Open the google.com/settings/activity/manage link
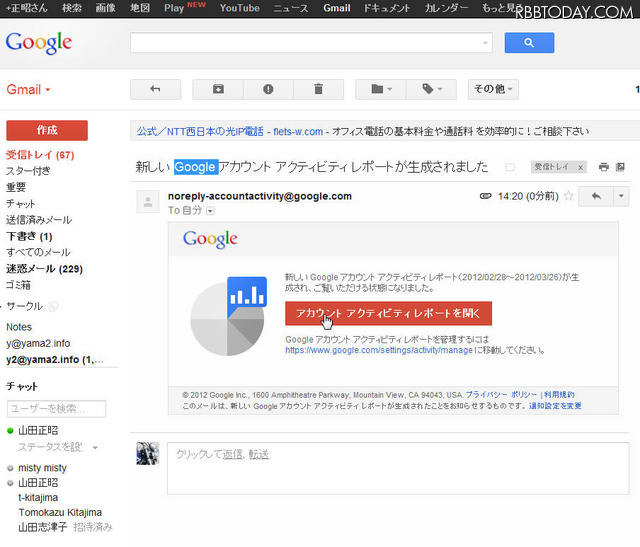The height and width of the screenshot is (547, 640). coord(379,350)
